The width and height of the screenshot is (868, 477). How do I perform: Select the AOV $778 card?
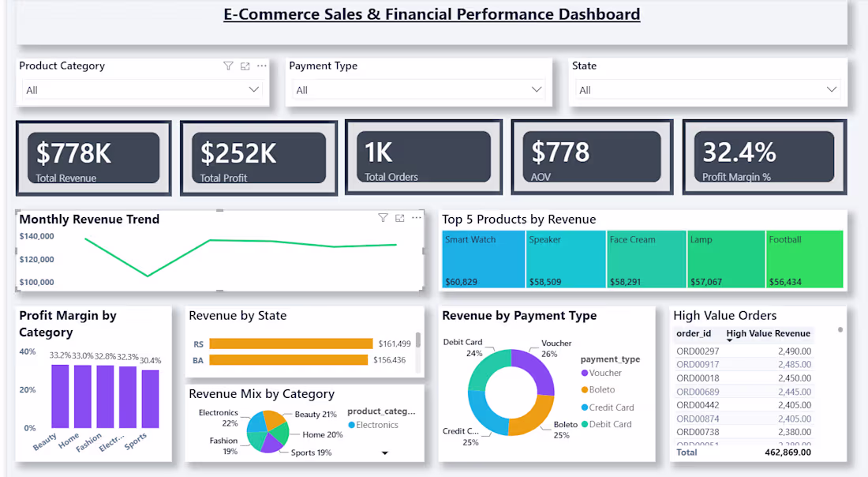(592, 157)
